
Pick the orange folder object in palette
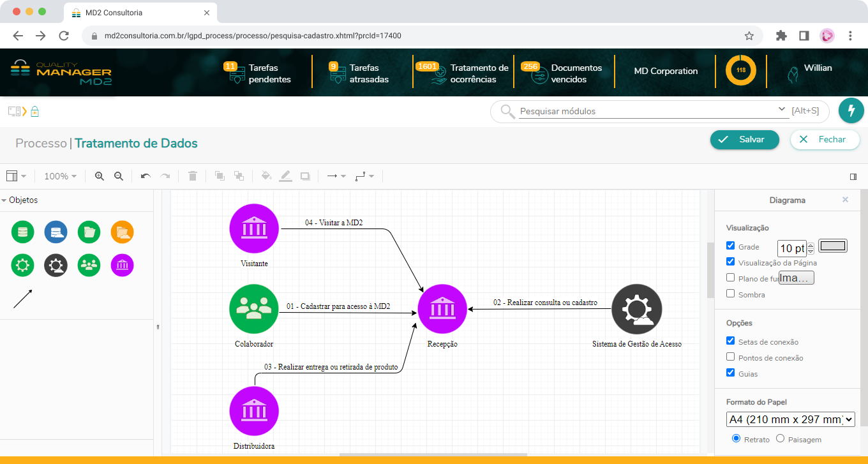(x=122, y=232)
